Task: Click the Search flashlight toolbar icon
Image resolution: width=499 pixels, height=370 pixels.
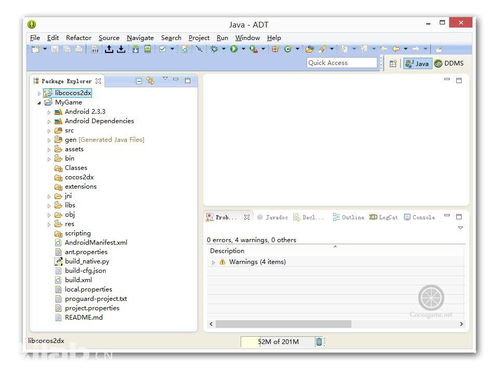Action: [x=322, y=49]
